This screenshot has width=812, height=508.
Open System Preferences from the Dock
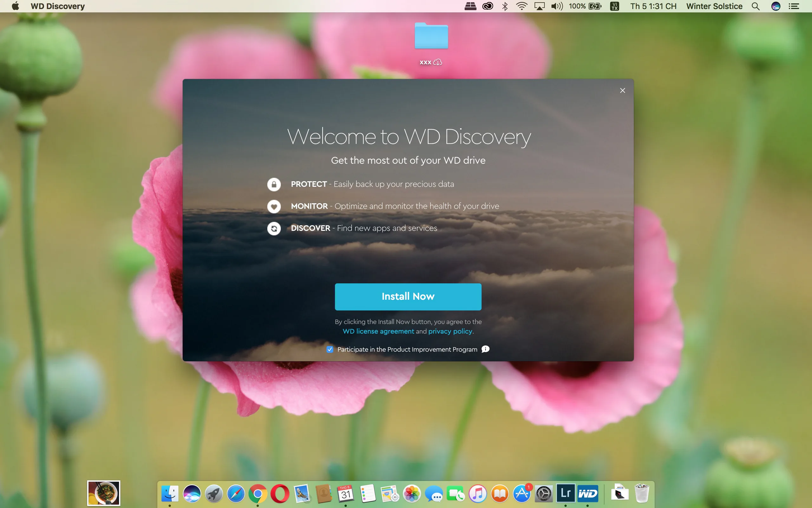(544, 493)
